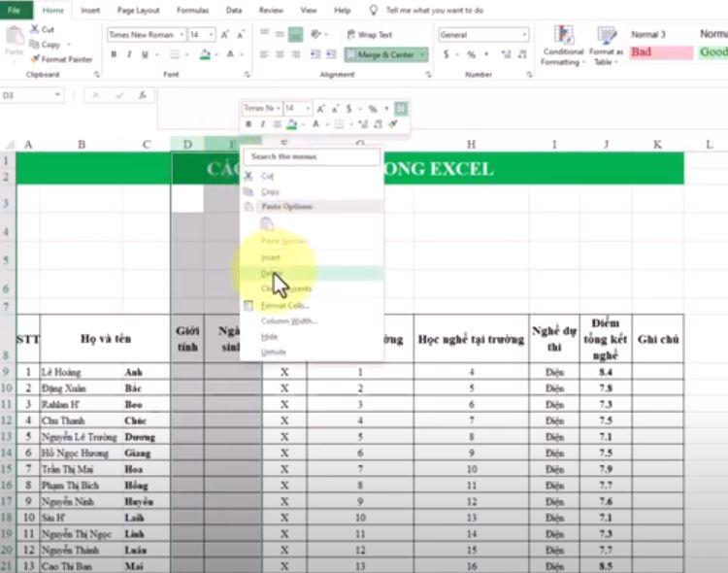This screenshot has width=728, height=573.
Task: Apply the Bad cell style swatch
Action: coord(662,52)
